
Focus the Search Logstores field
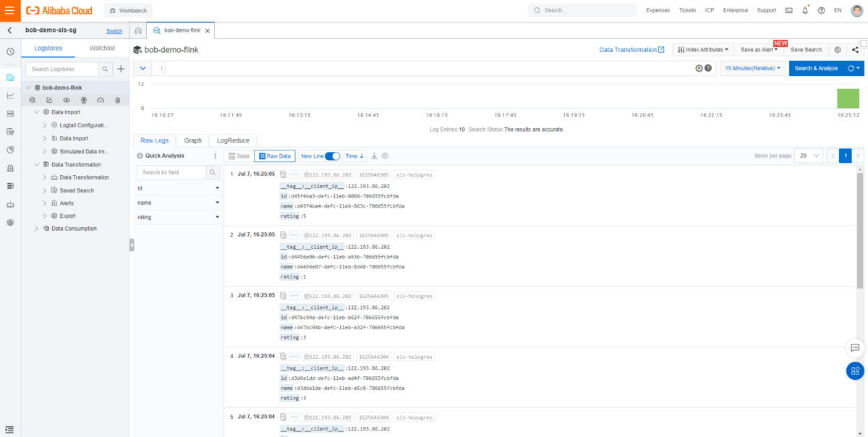click(x=61, y=69)
